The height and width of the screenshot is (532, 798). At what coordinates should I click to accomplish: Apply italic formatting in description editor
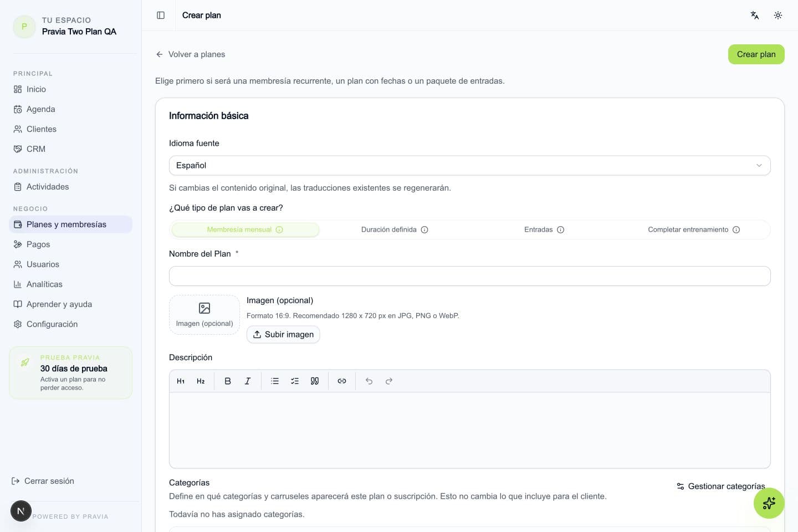[x=247, y=381]
